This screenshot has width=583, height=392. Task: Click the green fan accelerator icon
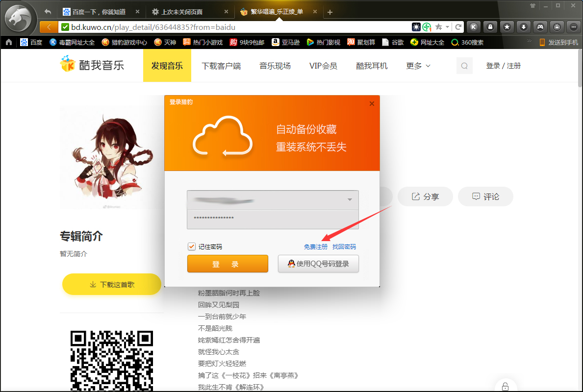coord(427,27)
